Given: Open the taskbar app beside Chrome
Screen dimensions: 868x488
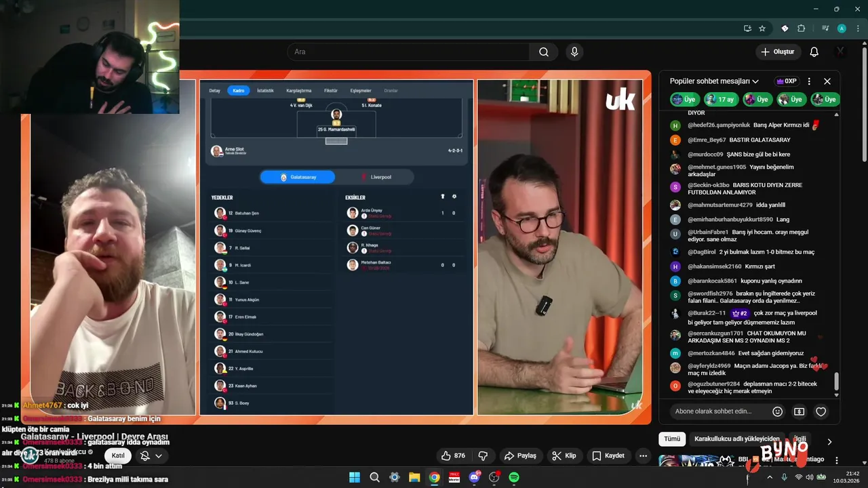Looking at the screenshot, I should pyautogui.click(x=454, y=477).
